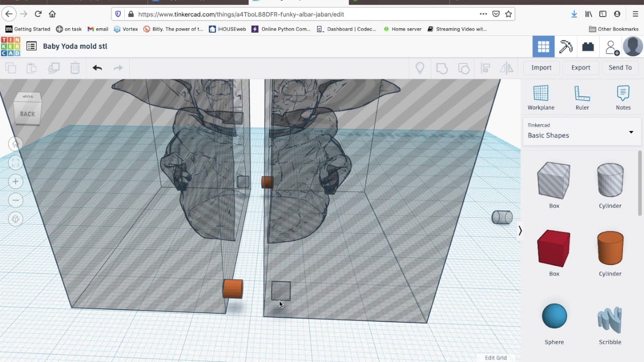Open the designs list icon
The height and width of the screenshot is (362, 644).
pos(31,46)
